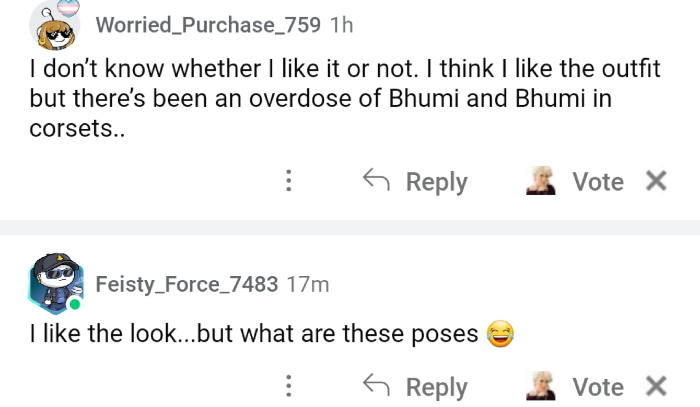Click the vote avatar icon on Worried_Purchase_759's comment
The height and width of the screenshot is (407, 700).
541,181
